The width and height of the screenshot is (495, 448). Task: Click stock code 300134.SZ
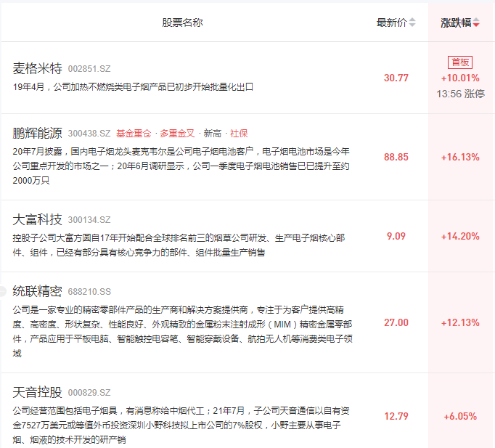89,220
